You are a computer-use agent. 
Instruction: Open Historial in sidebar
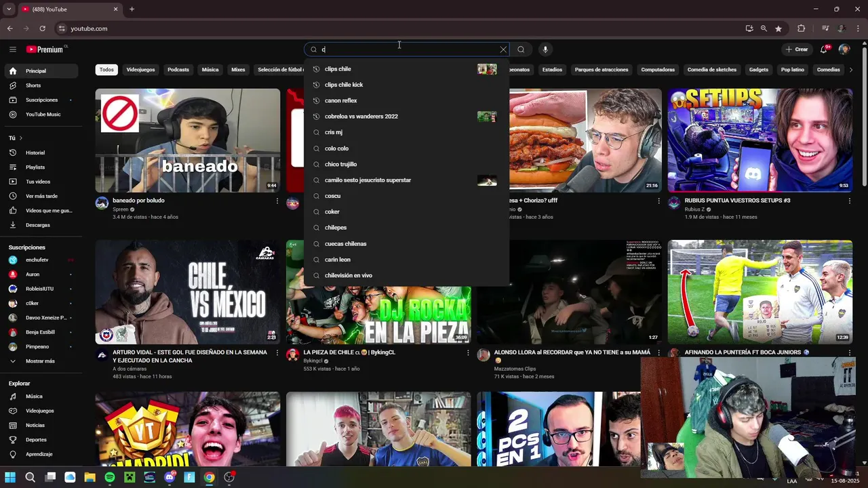pyautogui.click(x=41, y=152)
